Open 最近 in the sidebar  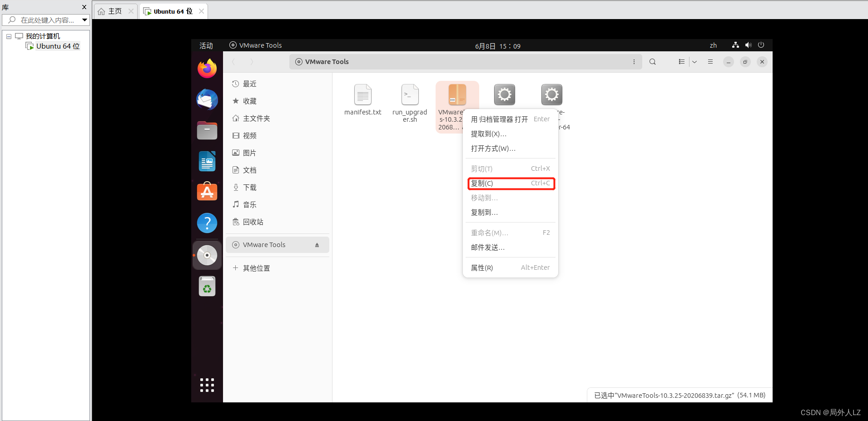(x=277, y=84)
